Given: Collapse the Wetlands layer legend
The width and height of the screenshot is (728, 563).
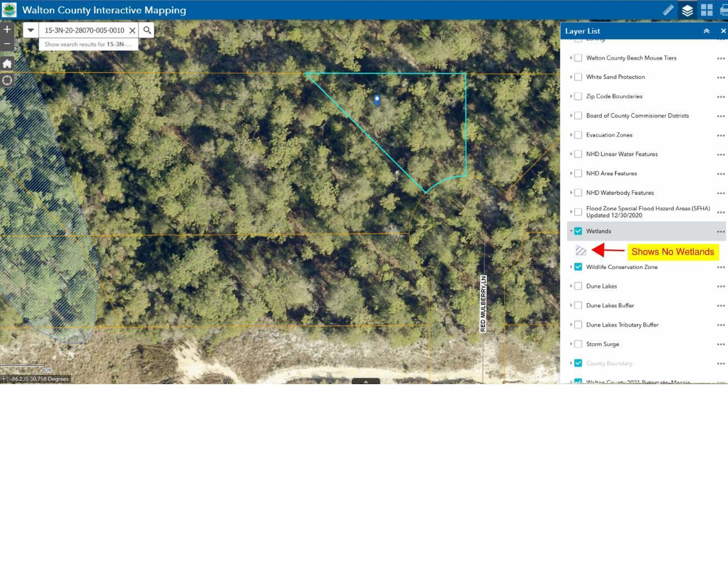Looking at the screenshot, I should 572,231.
